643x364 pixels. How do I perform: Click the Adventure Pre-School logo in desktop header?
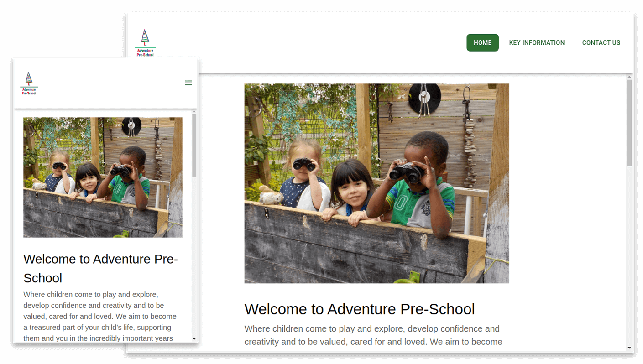145,43
